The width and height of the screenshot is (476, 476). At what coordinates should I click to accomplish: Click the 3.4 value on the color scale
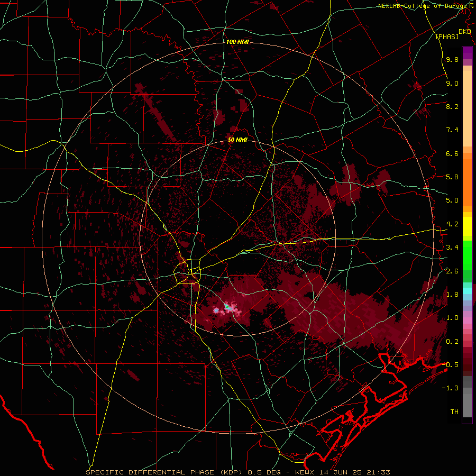click(452, 248)
